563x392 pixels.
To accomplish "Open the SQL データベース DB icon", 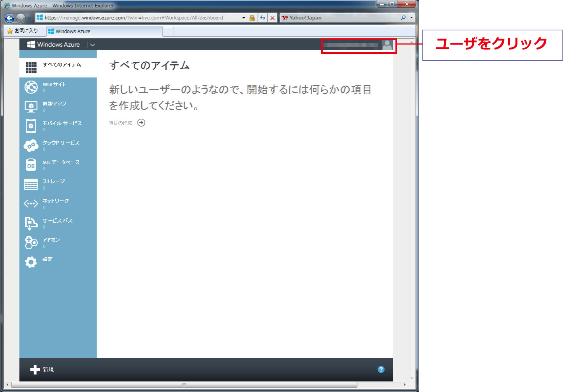I will [x=31, y=165].
